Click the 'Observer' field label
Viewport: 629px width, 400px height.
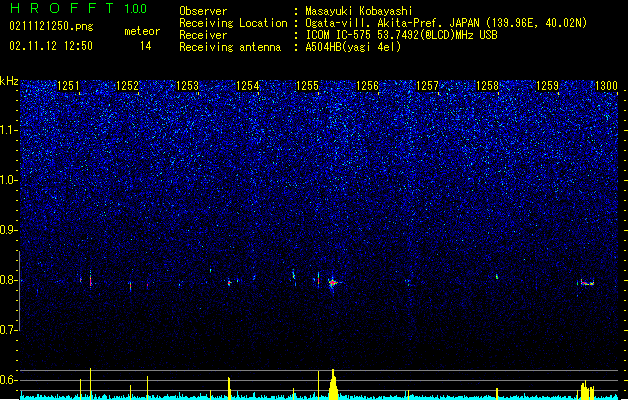point(203,11)
